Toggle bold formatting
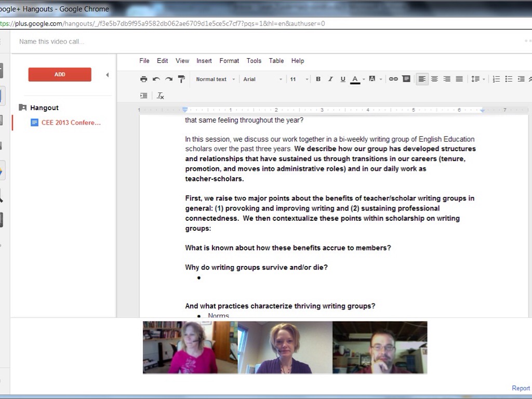The height and width of the screenshot is (399, 532). tap(318, 79)
